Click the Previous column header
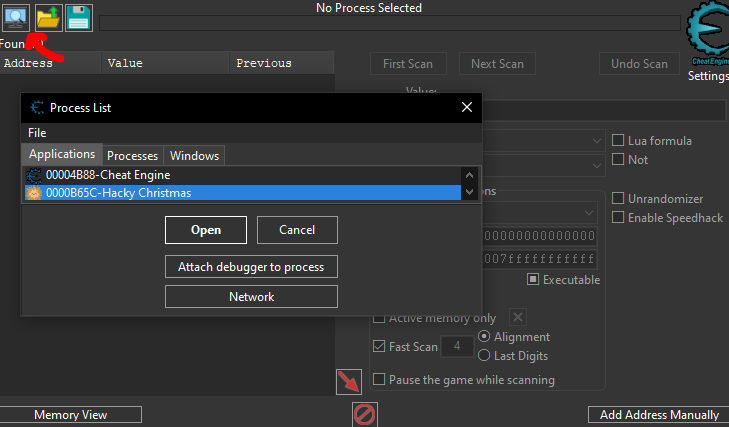This screenshot has height=427, width=729. (282, 63)
